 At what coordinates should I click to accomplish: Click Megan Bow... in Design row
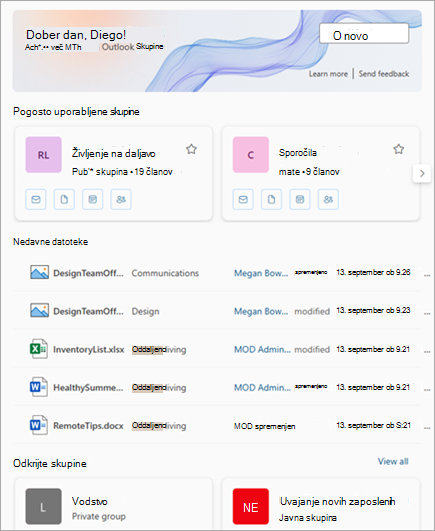[261, 311]
